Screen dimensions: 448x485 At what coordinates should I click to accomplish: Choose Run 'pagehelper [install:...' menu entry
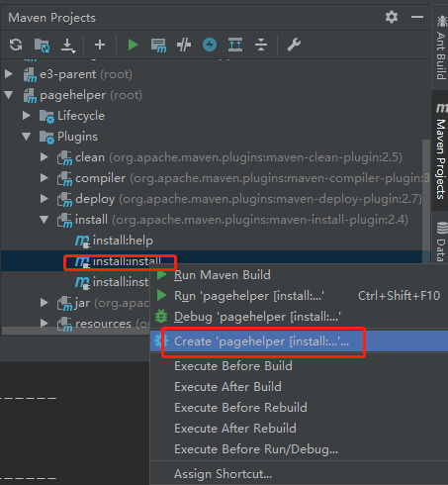click(299, 296)
